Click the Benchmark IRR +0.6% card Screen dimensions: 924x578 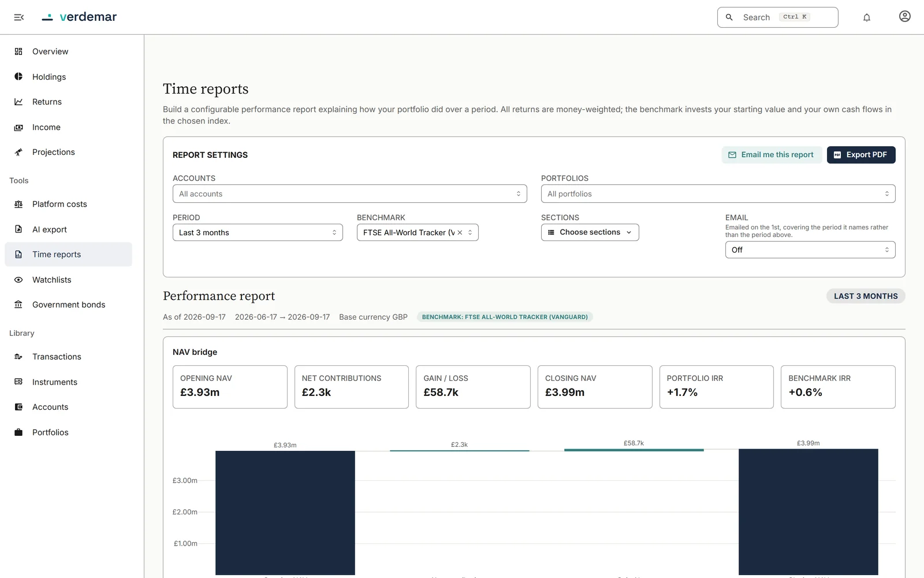coord(838,387)
